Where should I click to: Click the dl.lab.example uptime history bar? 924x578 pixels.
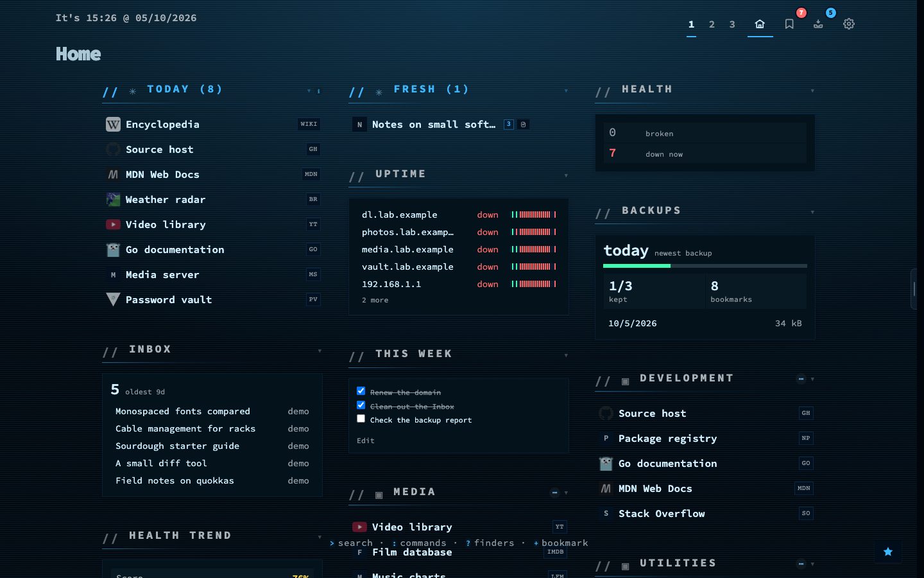click(x=534, y=215)
